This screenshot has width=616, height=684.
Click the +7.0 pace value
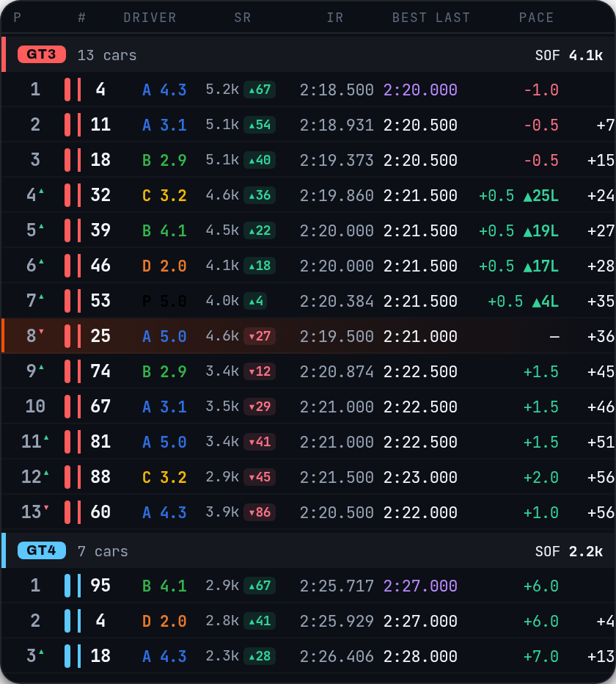pos(541,657)
